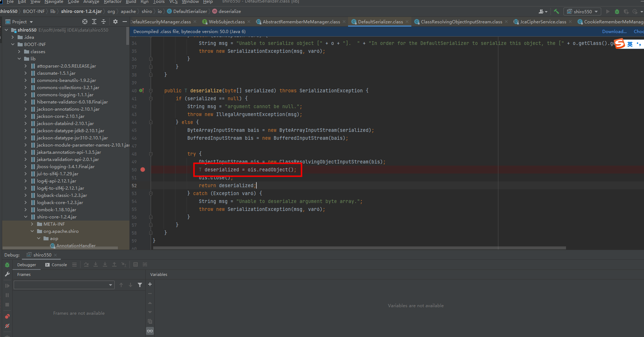The height and width of the screenshot is (337, 644).
Task: Click the Sogou input method S icon
Action: [x=620, y=44]
